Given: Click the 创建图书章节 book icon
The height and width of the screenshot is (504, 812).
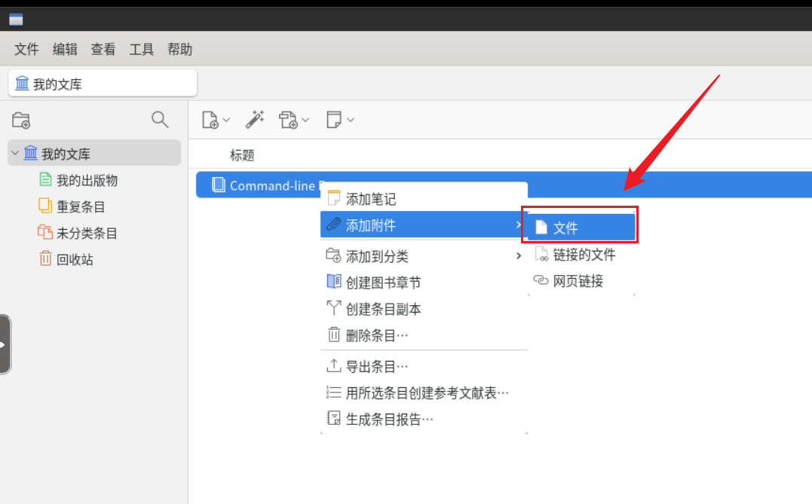Looking at the screenshot, I should point(334,281).
